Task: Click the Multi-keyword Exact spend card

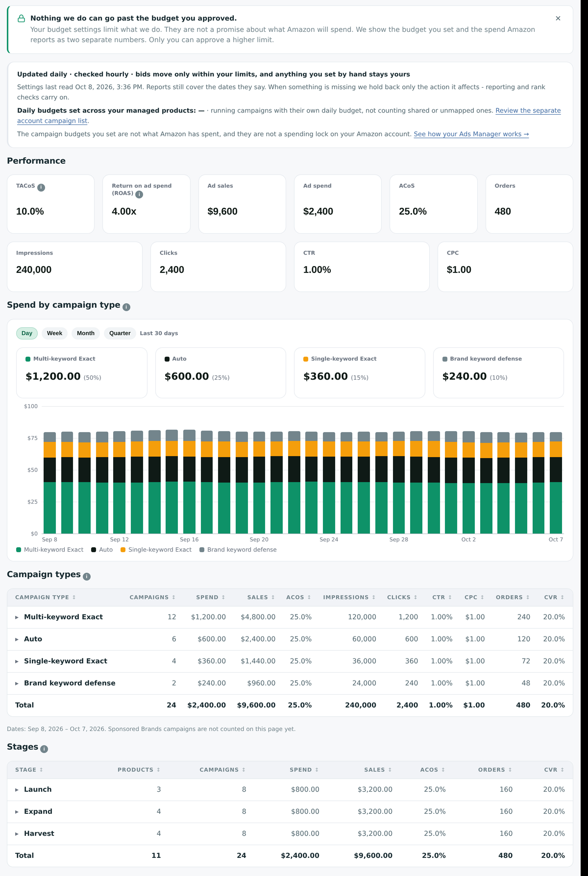Action: tap(82, 373)
